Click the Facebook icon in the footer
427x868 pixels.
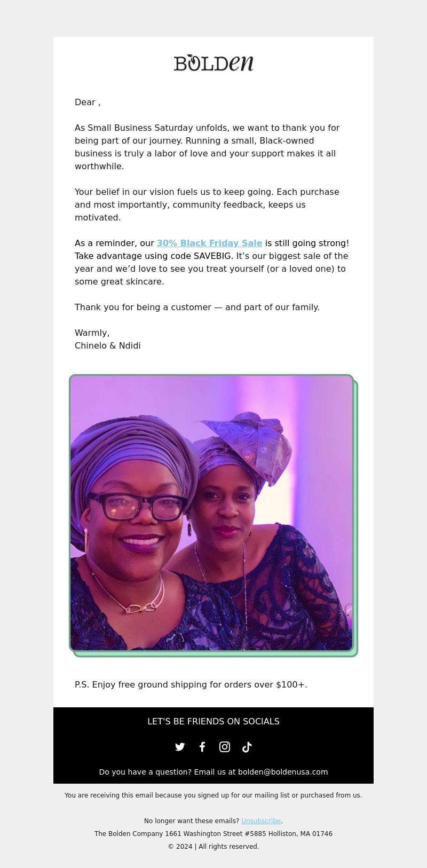coord(202,747)
